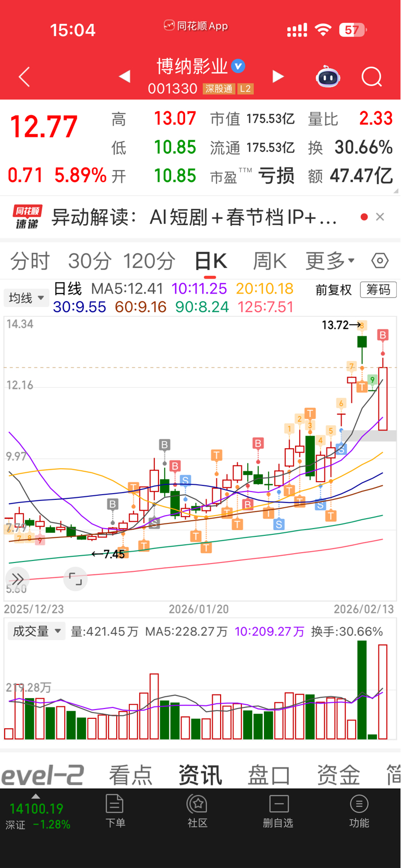Open the 筹码 chip distribution
Image resolution: width=401 pixels, height=868 pixels.
pyautogui.click(x=378, y=289)
